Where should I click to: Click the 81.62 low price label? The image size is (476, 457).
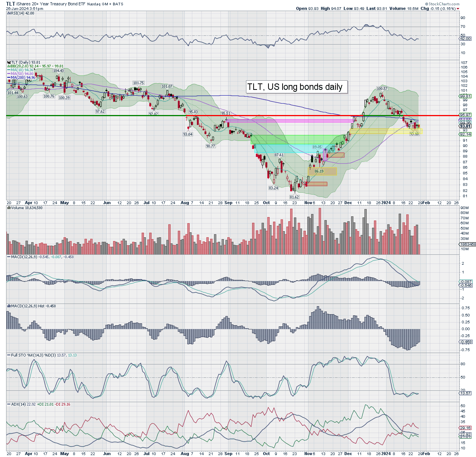click(x=294, y=197)
